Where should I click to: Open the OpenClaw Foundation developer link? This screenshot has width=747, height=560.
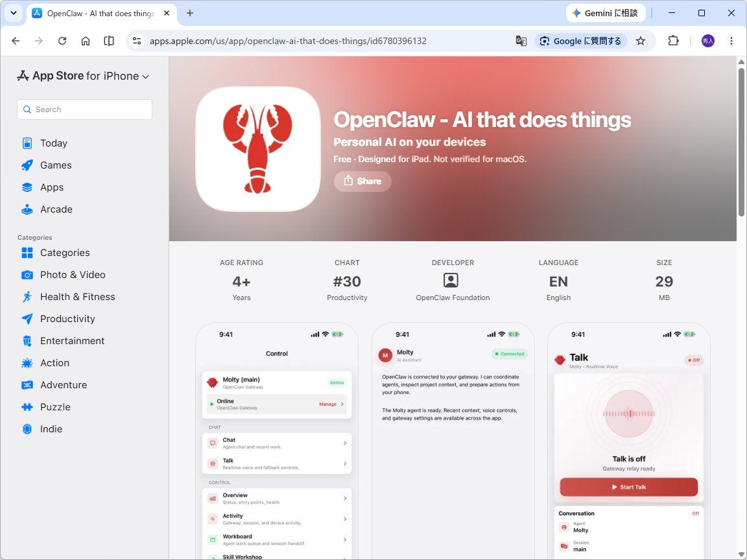pyautogui.click(x=453, y=297)
